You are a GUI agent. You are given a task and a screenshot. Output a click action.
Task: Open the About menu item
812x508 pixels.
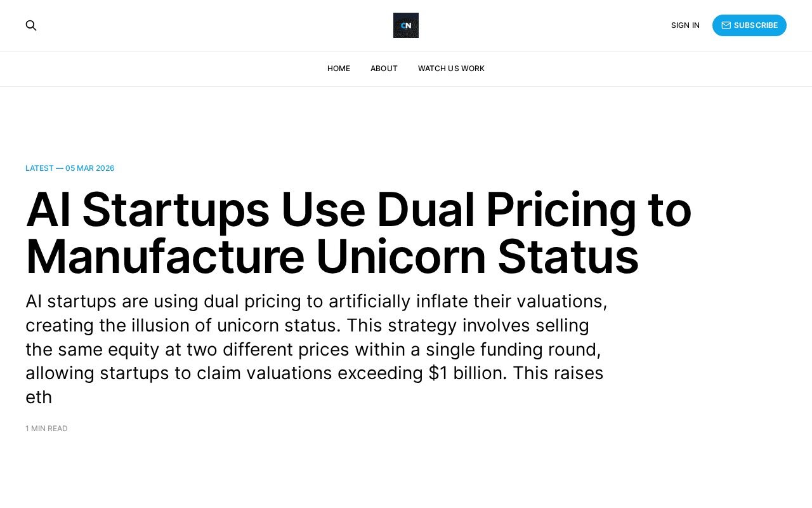pyautogui.click(x=384, y=69)
